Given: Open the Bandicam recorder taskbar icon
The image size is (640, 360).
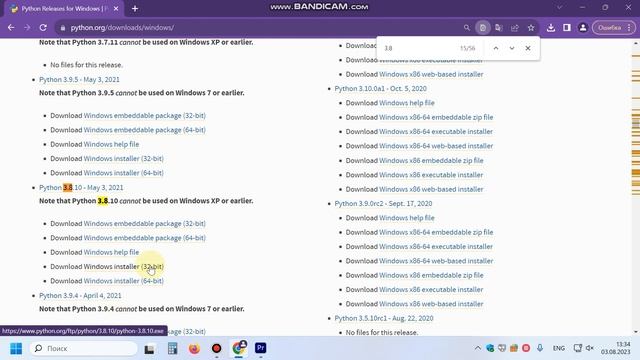Looking at the screenshot, I should tap(216, 349).
